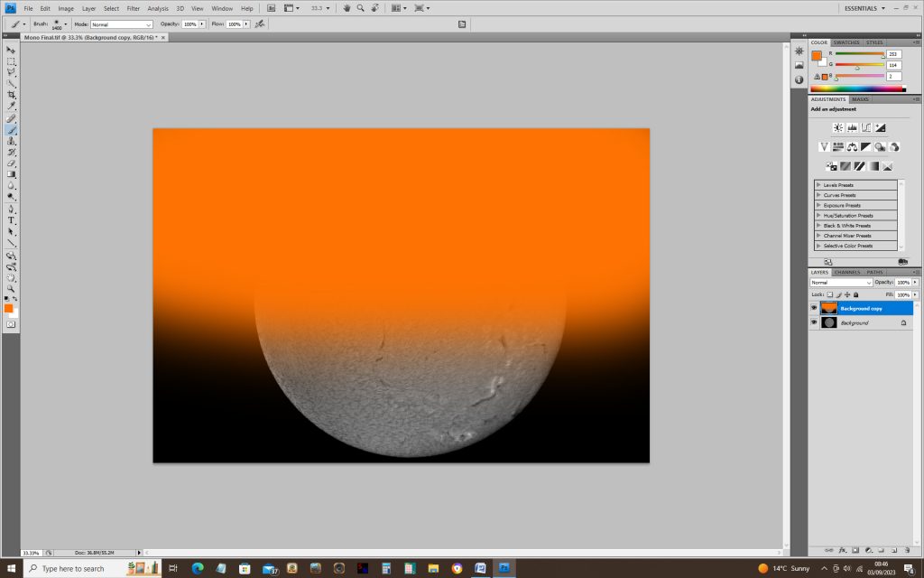Viewport: 924px width, 578px height.
Task: Hide the Background copy layer
Action: click(814, 308)
